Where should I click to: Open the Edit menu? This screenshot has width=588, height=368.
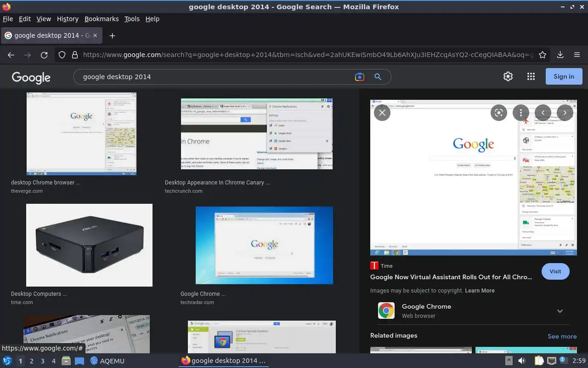tap(25, 19)
